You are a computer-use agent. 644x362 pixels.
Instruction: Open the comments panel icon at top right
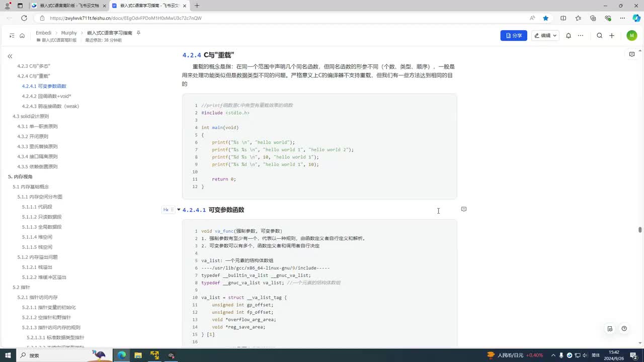pyautogui.click(x=632, y=54)
